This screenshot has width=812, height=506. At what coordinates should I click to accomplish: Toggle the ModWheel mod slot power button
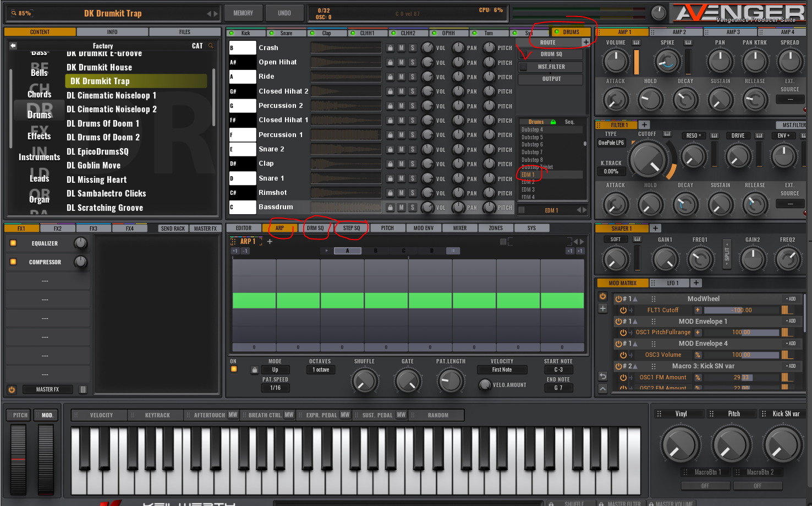click(x=618, y=299)
